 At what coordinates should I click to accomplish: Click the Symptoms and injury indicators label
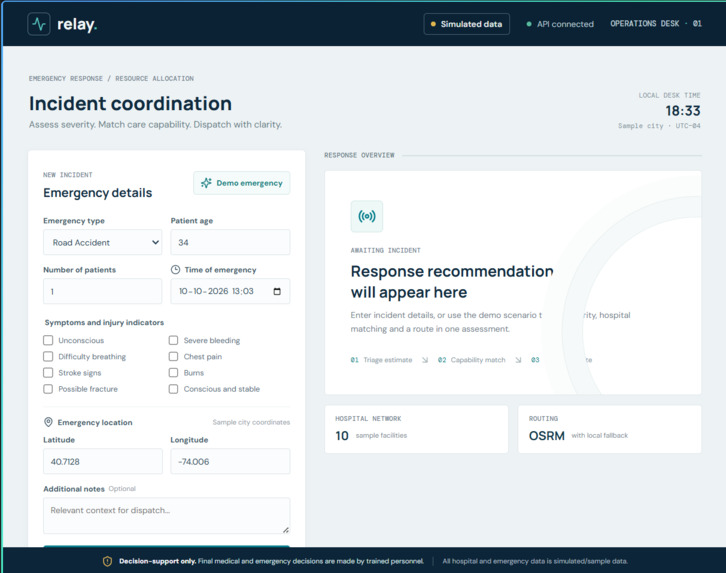click(x=104, y=322)
